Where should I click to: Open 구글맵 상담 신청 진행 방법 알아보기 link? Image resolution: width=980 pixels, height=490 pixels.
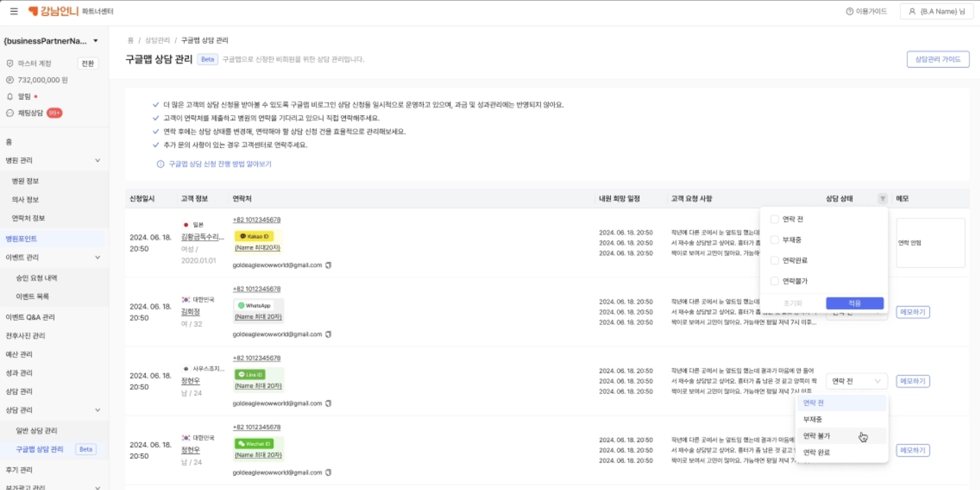point(220,164)
